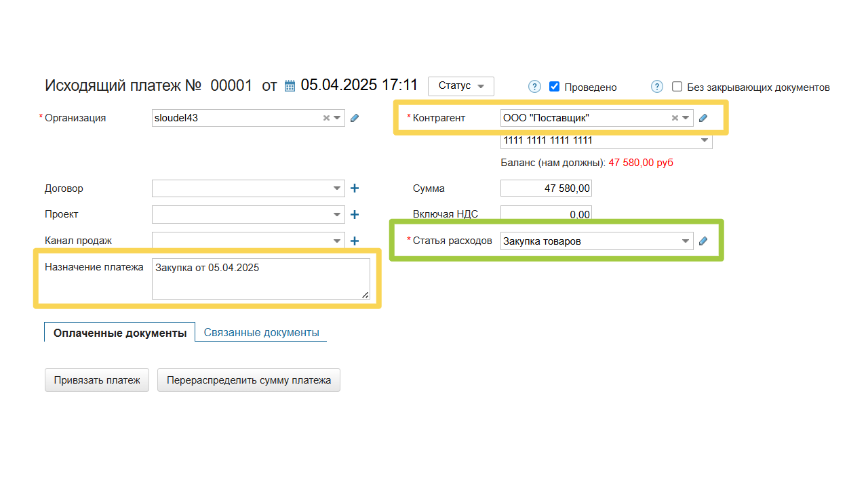The image size is (868, 488).
Task: Click the calendar icon beside the payment date
Action: pyautogui.click(x=290, y=86)
